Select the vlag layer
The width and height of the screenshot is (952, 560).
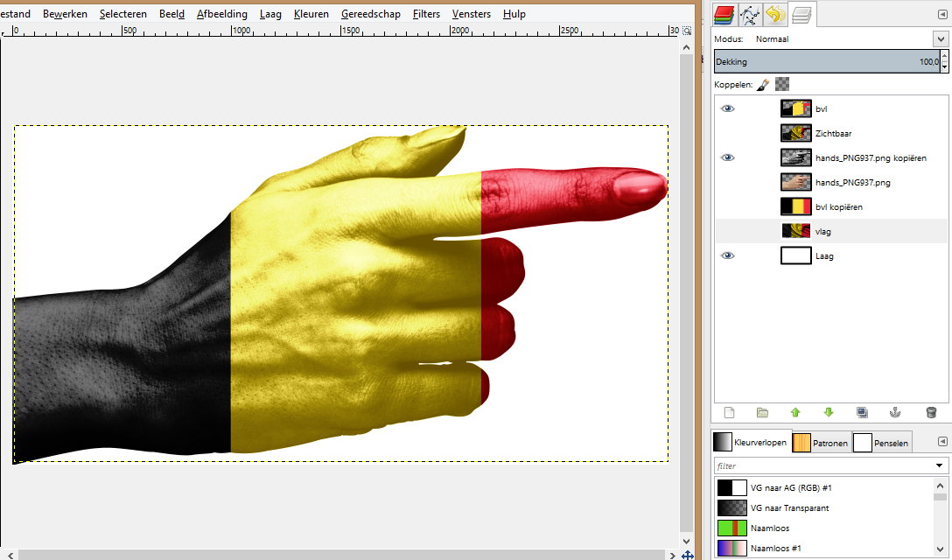tap(822, 231)
